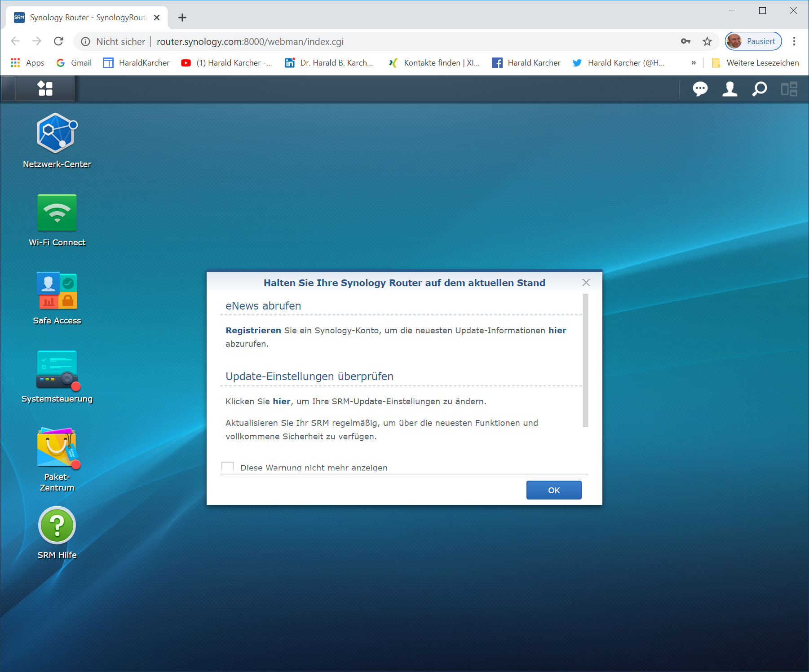This screenshot has height=672, width=809.
Task: Click the dialog's vertical scrollbar
Action: point(585,360)
